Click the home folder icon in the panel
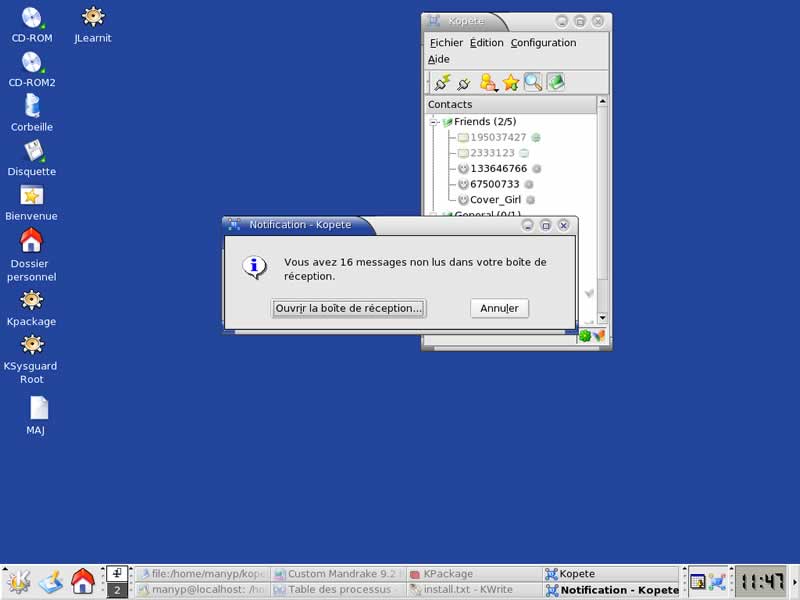 83,582
